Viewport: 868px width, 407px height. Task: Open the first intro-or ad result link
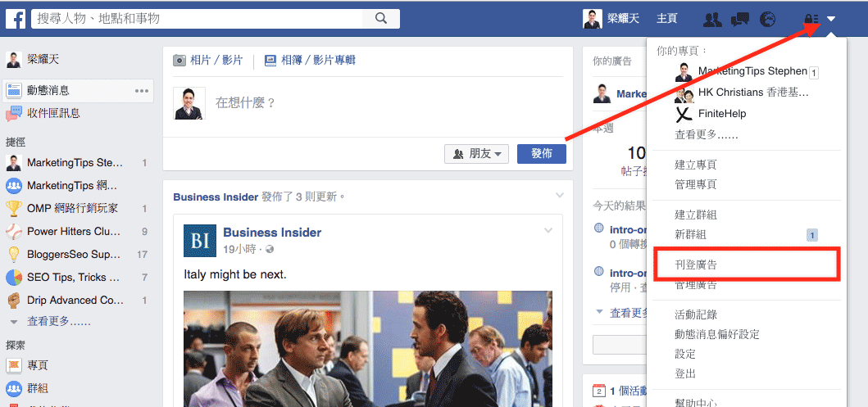pos(628,229)
